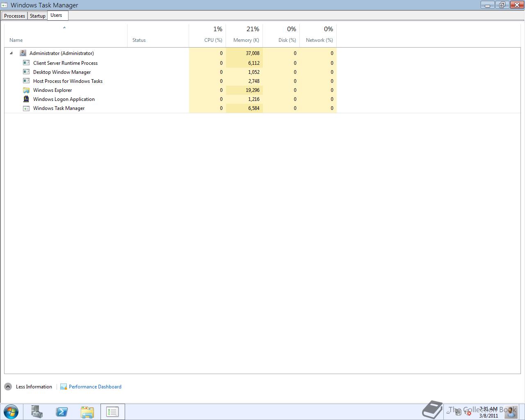This screenshot has width=525, height=420.
Task: Click the network status tray icon
Action: coord(458,412)
